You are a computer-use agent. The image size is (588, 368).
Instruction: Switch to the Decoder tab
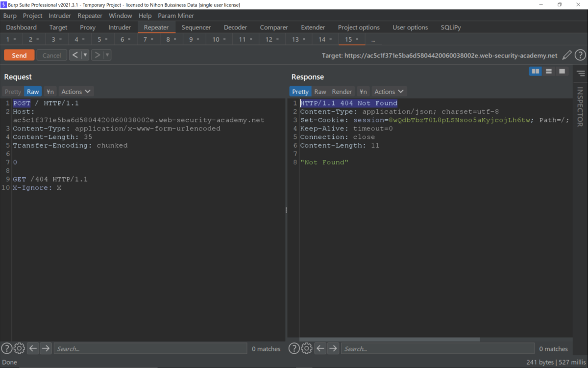pyautogui.click(x=235, y=27)
